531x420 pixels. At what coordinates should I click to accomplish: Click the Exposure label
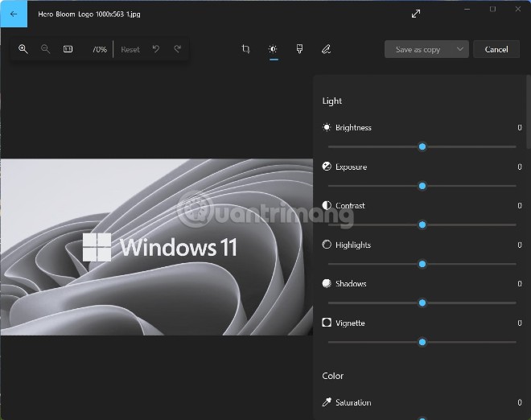[x=351, y=167]
